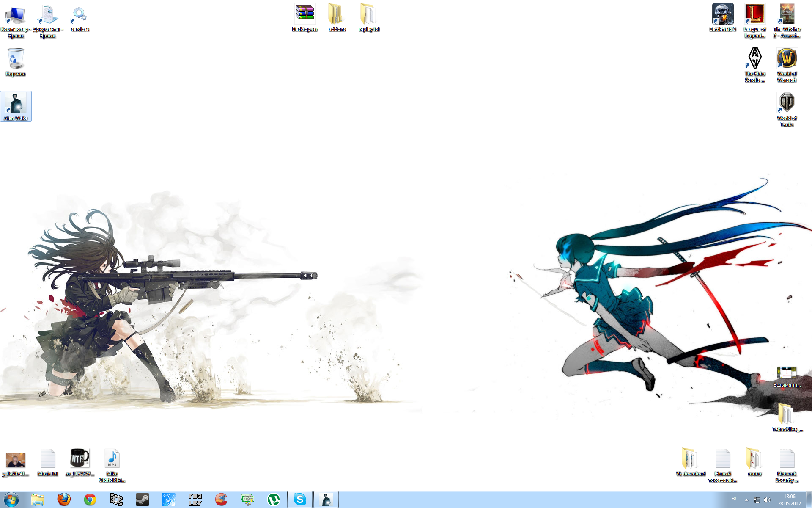Image resolution: width=812 pixels, height=508 pixels.
Task: Launch uTorrent from the taskbar
Action: [274, 500]
